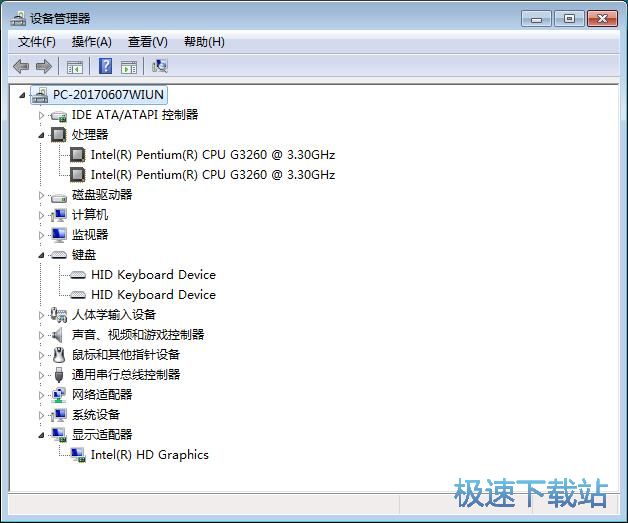Click the IDE ATA/ATAPI controller icon
628x523 pixels.
click(x=58, y=116)
